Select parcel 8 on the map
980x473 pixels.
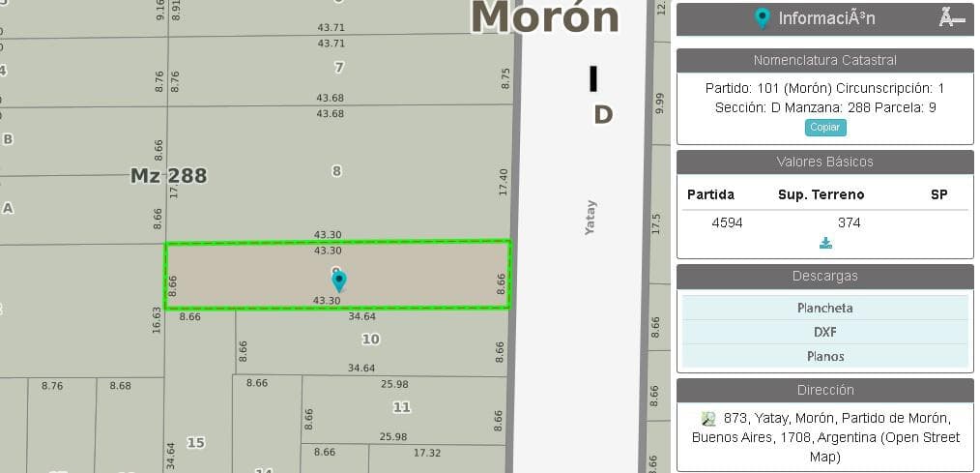[x=337, y=171]
